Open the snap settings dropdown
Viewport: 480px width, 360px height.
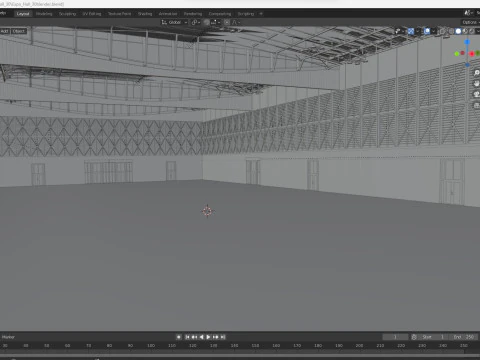click(215, 22)
